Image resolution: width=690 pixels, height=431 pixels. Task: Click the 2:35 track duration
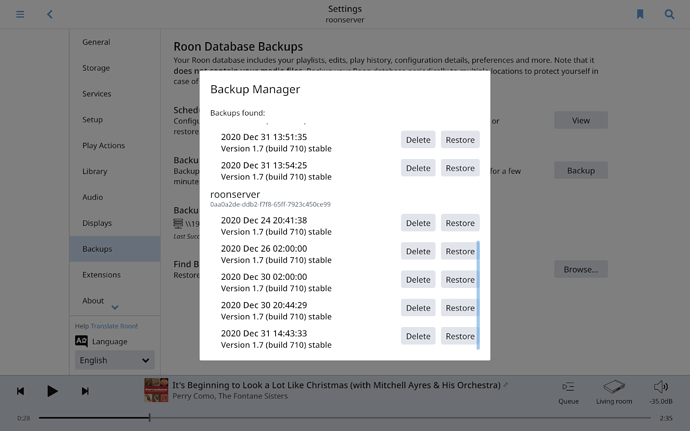tap(666, 418)
